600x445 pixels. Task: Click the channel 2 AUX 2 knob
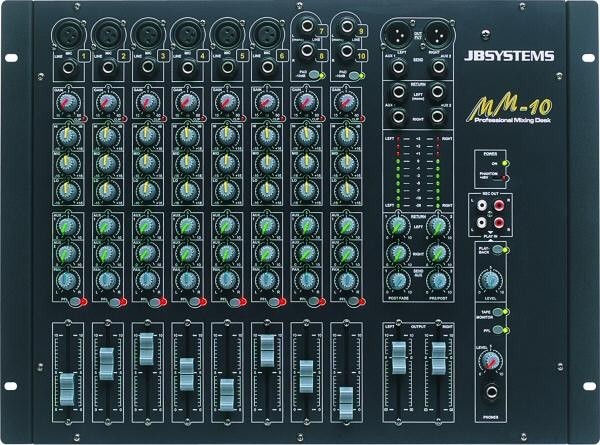[108, 253]
